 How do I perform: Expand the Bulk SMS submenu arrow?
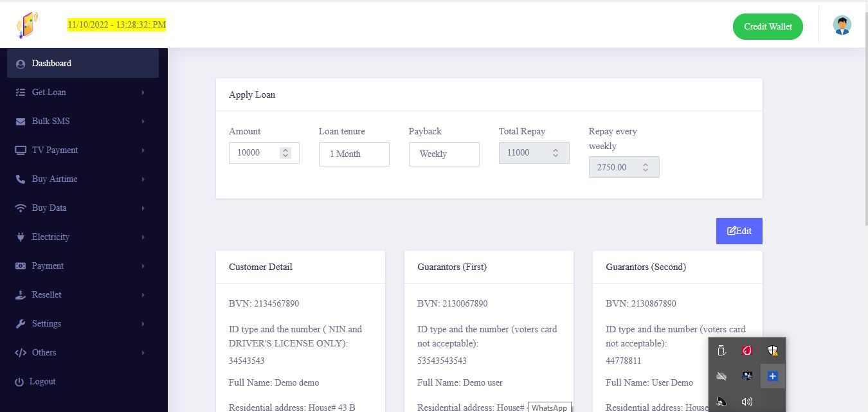point(143,121)
